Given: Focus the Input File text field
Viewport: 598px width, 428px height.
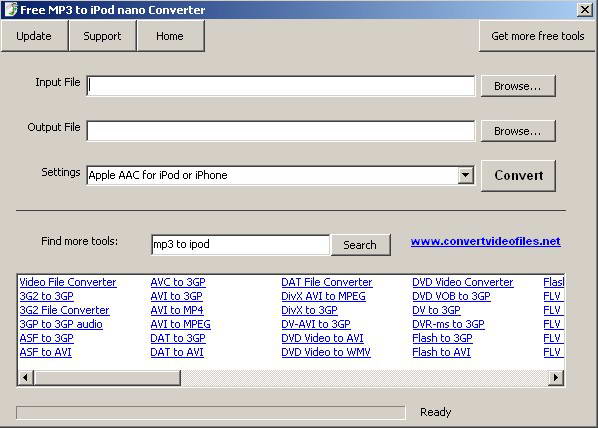Looking at the screenshot, I should [281, 86].
